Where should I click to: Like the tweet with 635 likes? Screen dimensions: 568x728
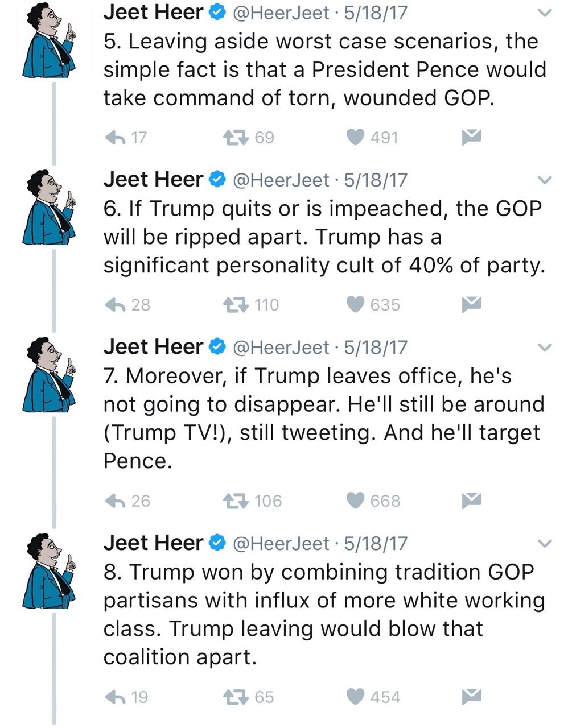[x=356, y=305]
